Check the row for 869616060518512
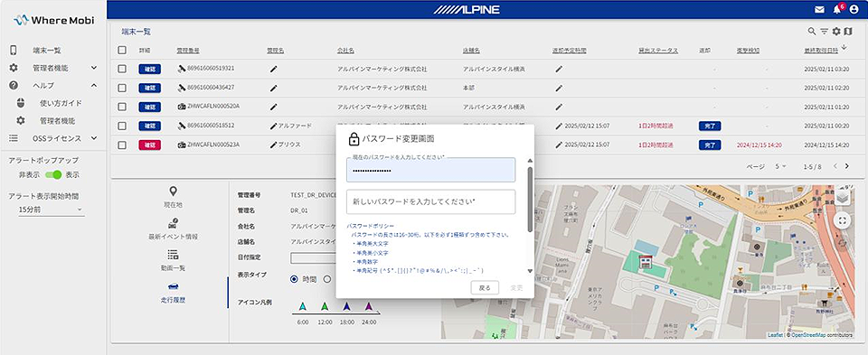The width and height of the screenshot is (868, 355). tap(122, 126)
